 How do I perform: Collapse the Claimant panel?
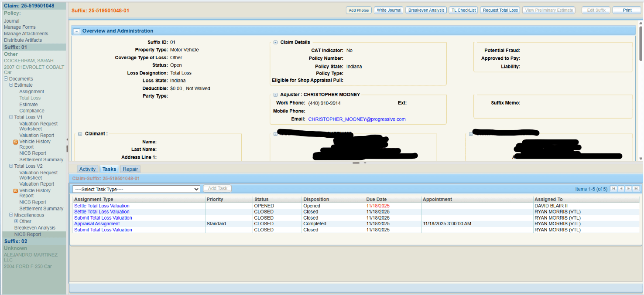point(80,134)
